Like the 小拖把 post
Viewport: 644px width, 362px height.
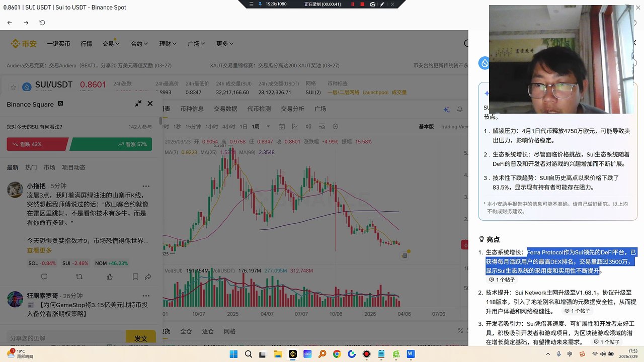click(110, 277)
